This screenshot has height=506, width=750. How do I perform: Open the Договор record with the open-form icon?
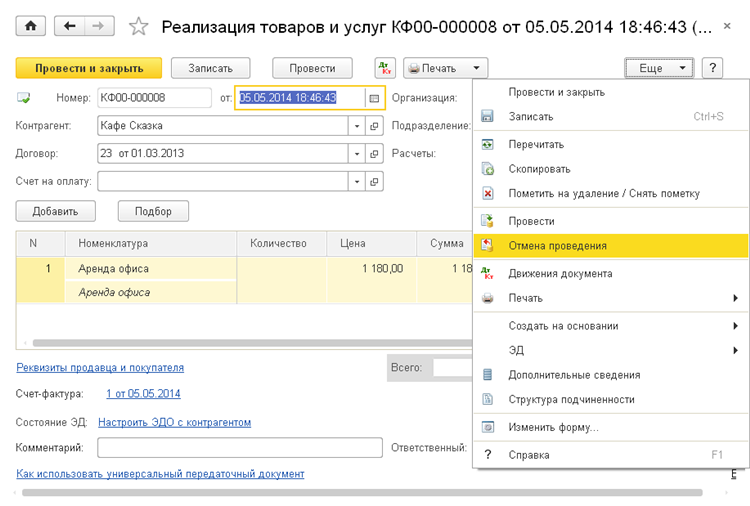coord(374,154)
